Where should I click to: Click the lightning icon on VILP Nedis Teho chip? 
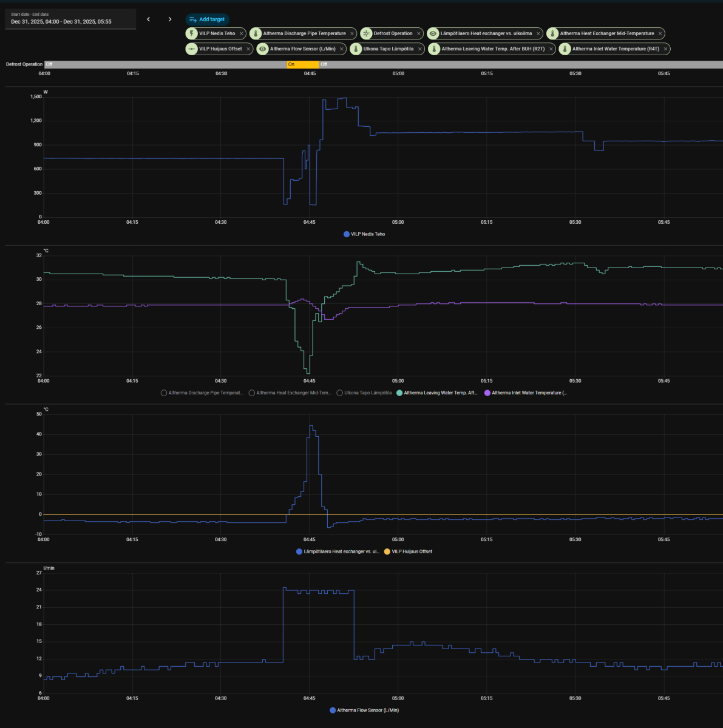[192, 34]
